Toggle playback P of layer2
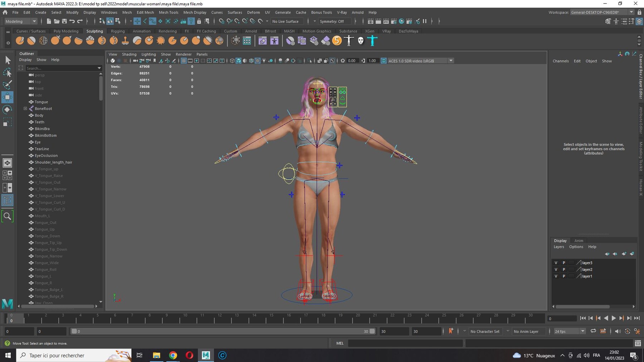This screenshot has width=644, height=362. 564,269
